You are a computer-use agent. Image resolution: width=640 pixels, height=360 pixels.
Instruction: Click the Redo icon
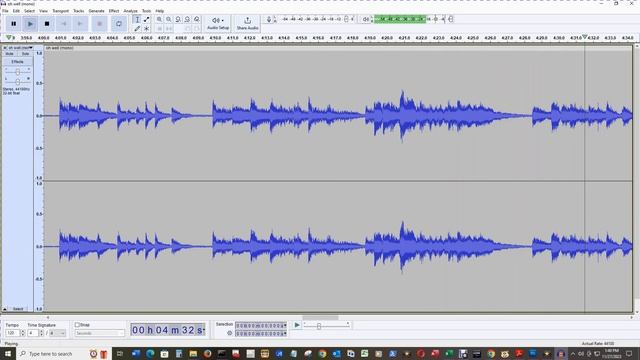click(197, 29)
